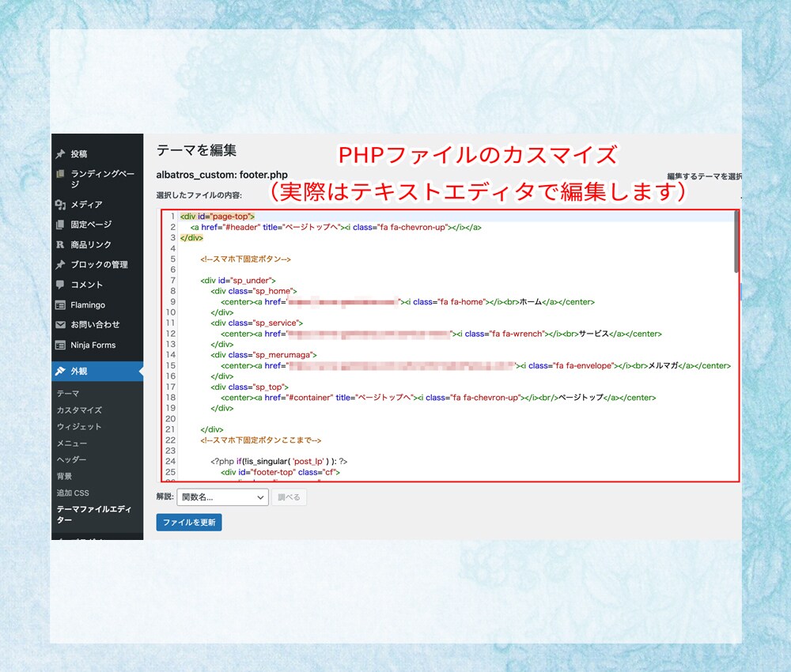791x672 pixels.
Task: Click the スマホ下固定ボタン comment on line 5
Action: [246, 259]
